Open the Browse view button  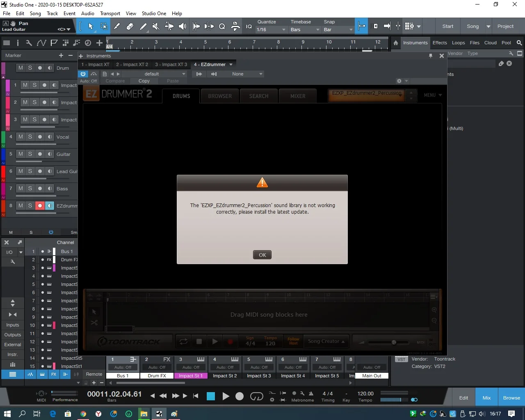pyautogui.click(x=511, y=398)
